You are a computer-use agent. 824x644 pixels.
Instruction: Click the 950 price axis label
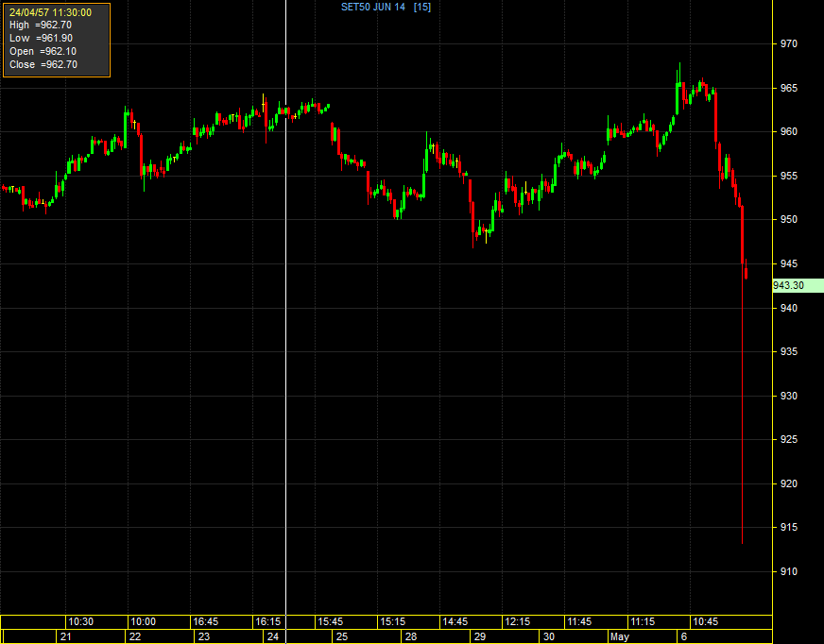pos(788,219)
